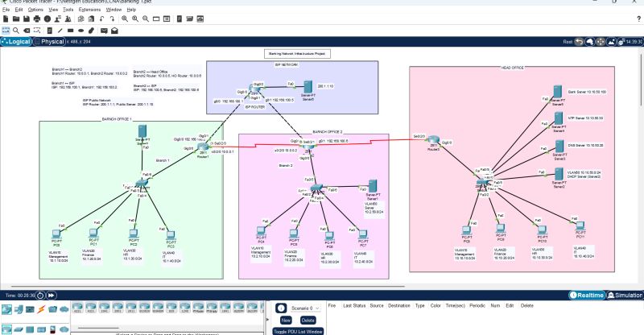Select the Wireless Devices subcategory icon
644x335 pixels.
(x=41, y=329)
